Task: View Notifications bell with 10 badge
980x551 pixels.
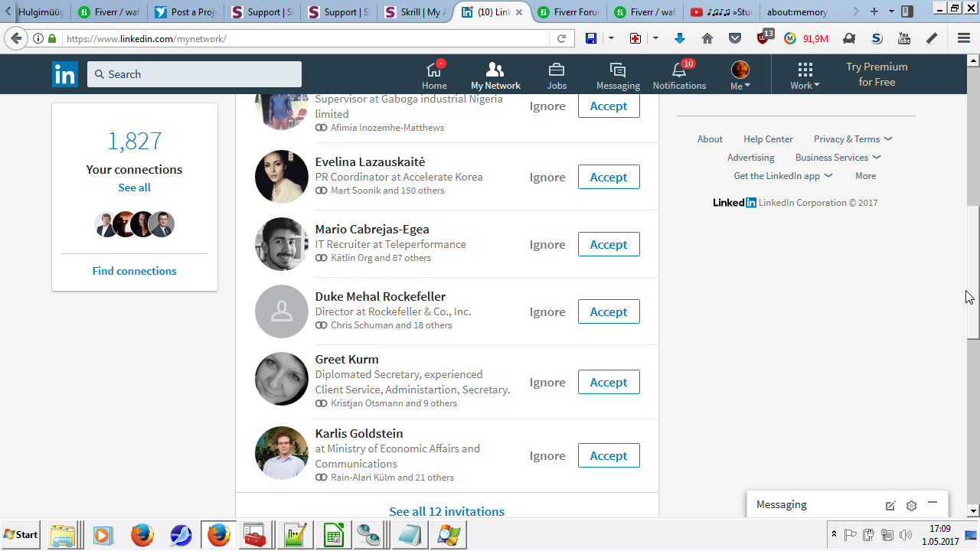Action: pos(679,75)
